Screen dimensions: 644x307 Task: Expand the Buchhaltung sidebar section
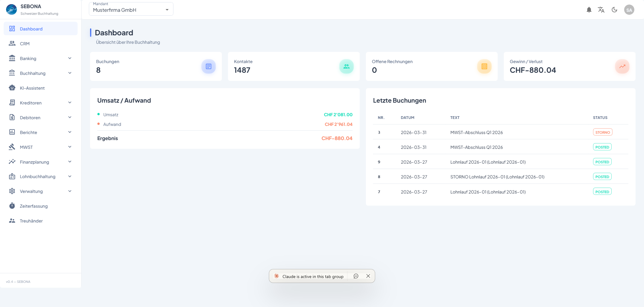tap(40, 73)
